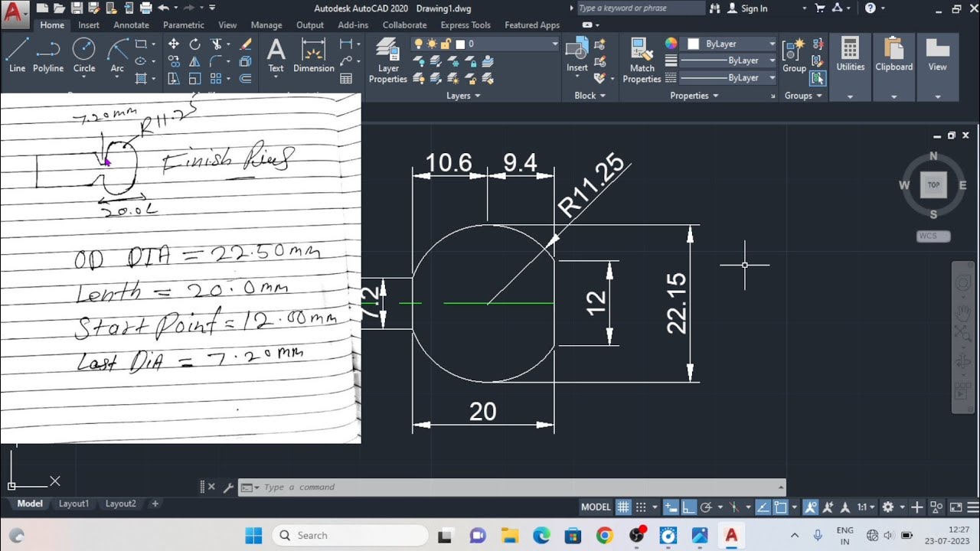Click the object color wheel icon
This screenshot has height=551, width=980.
(671, 44)
